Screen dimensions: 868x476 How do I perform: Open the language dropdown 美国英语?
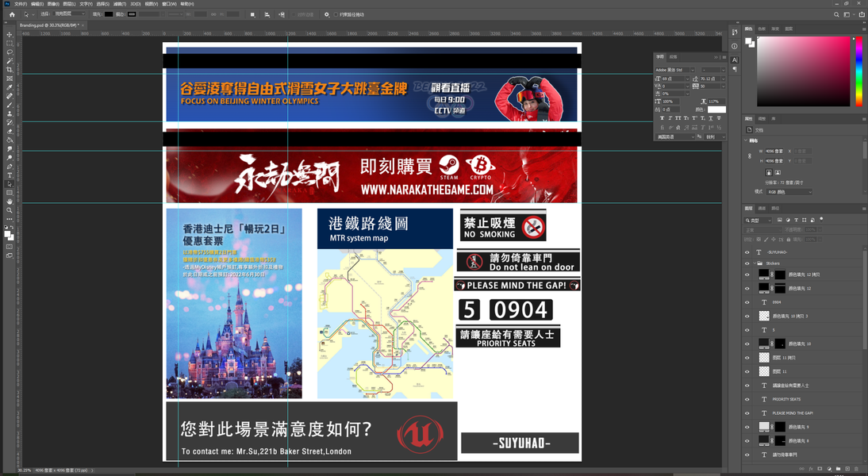675,136
